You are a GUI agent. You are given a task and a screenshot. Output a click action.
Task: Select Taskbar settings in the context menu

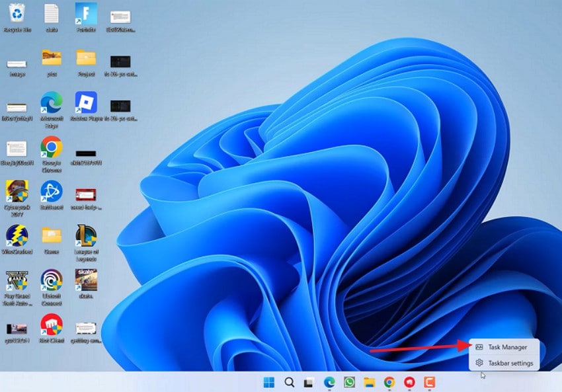(510, 363)
